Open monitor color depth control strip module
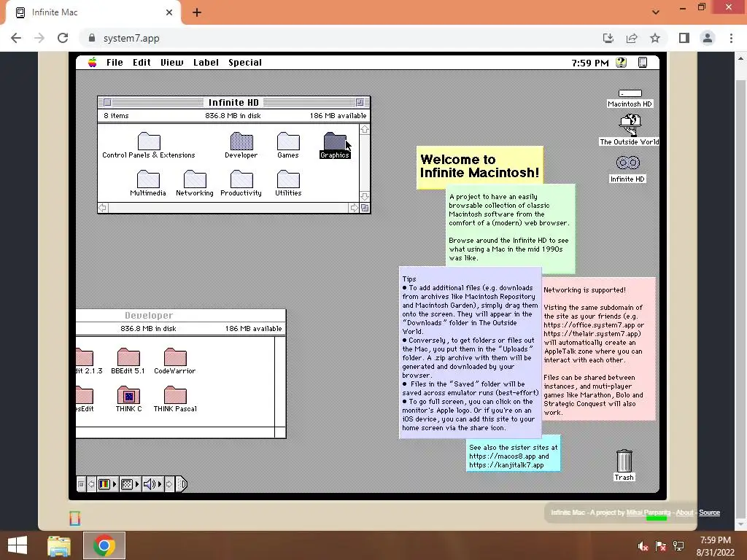The height and width of the screenshot is (560, 747). [x=107, y=484]
